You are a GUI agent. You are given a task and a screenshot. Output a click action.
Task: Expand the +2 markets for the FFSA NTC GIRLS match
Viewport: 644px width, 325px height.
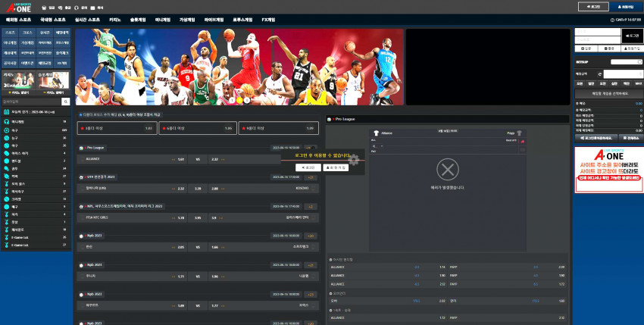pos(311,207)
